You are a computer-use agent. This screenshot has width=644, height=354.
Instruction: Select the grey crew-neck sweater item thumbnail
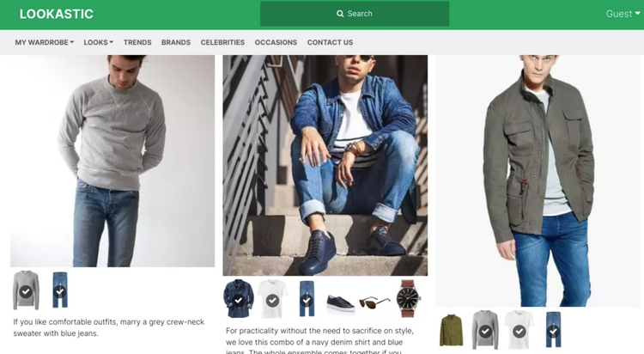coord(26,290)
